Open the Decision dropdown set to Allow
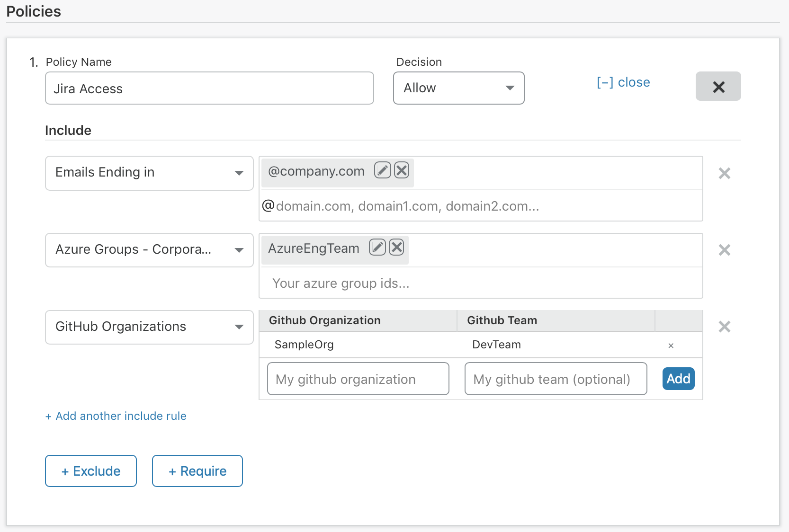Viewport: 789px width, 532px height. coord(458,88)
